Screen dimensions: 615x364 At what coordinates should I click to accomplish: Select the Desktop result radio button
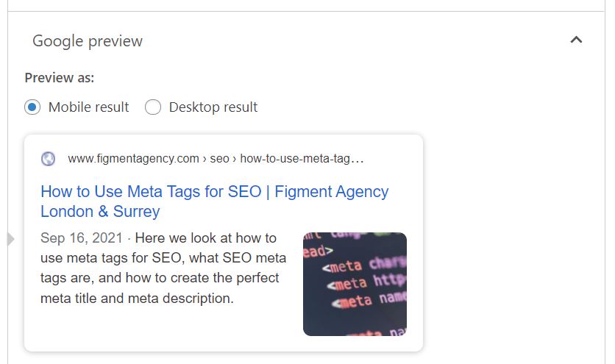coord(152,107)
